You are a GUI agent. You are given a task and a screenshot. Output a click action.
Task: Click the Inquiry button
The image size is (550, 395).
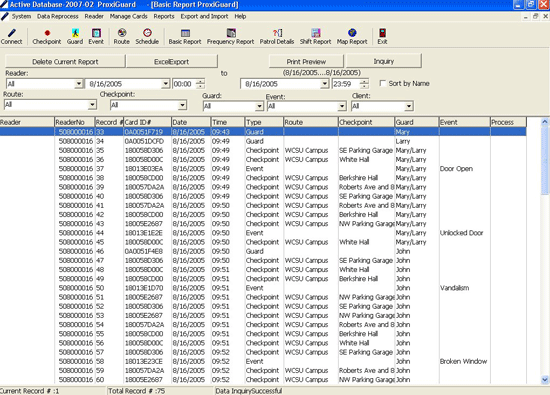(384, 61)
